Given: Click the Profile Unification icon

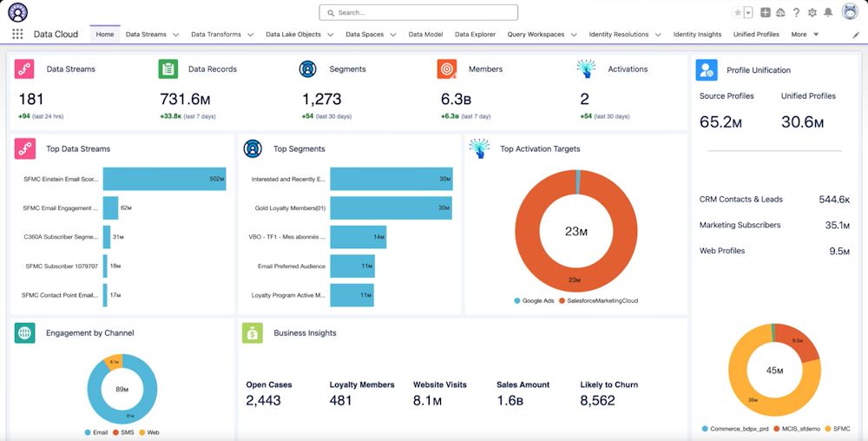Looking at the screenshot, I should (x=707, y=70).
